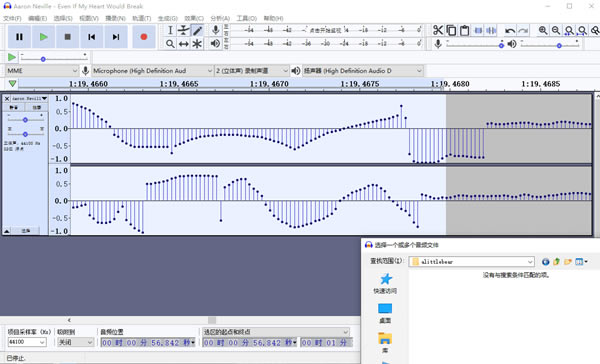Adjust the playback volume slider

click(x=549, y=45)
